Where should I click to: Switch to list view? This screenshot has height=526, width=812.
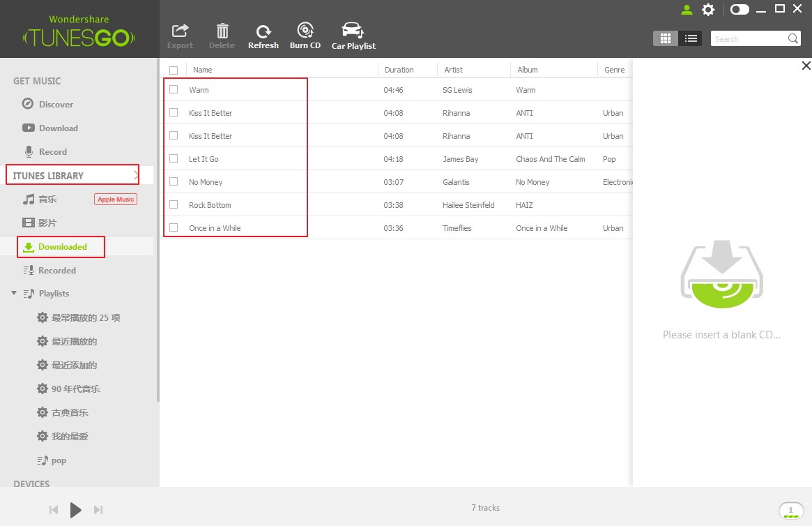690,38
